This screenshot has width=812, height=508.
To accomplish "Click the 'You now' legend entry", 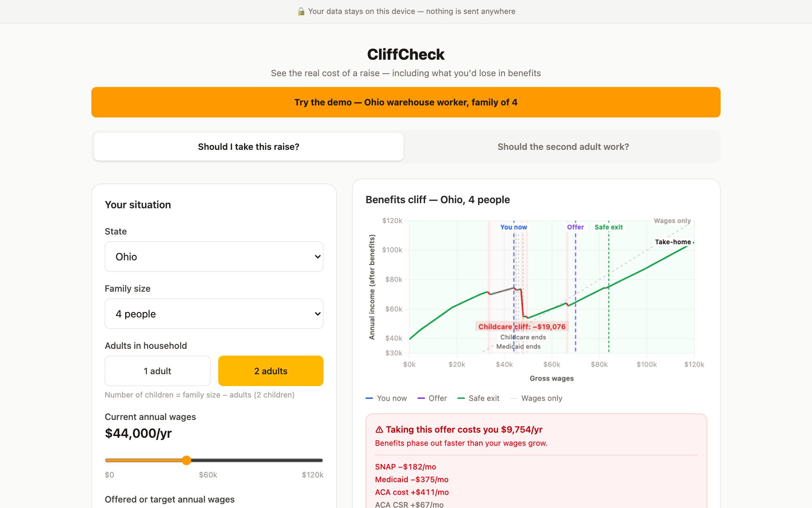I will point(386,398).
